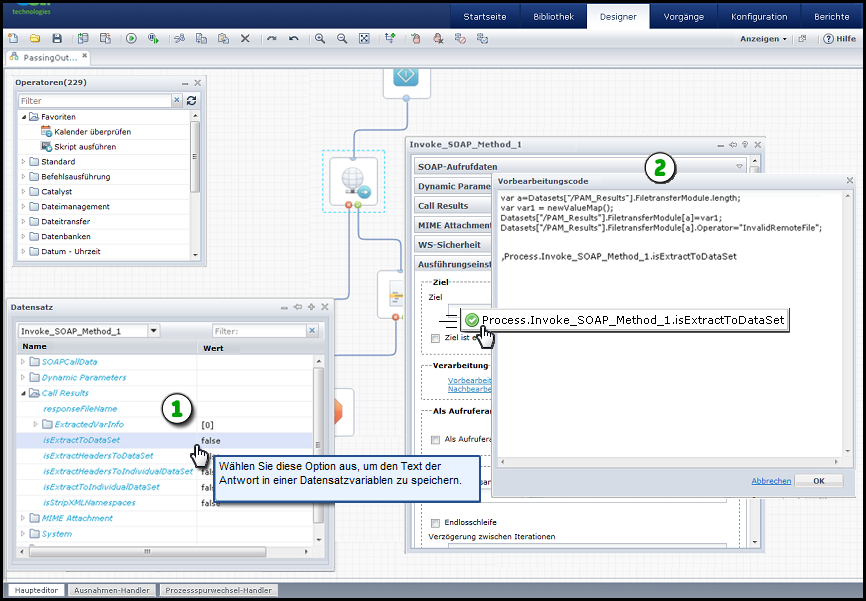Click the Save icon in toolbar
Viewport: 866px width, 601px height.
tap(55, 38)
